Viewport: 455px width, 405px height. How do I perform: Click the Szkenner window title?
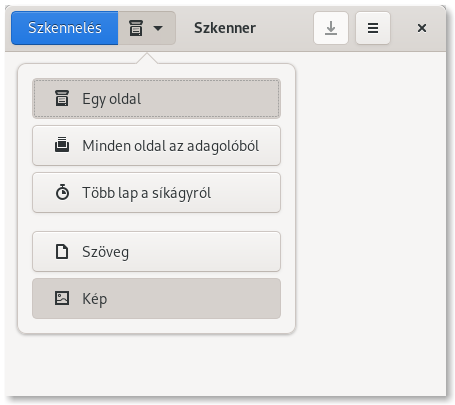(x=225, y=28)
